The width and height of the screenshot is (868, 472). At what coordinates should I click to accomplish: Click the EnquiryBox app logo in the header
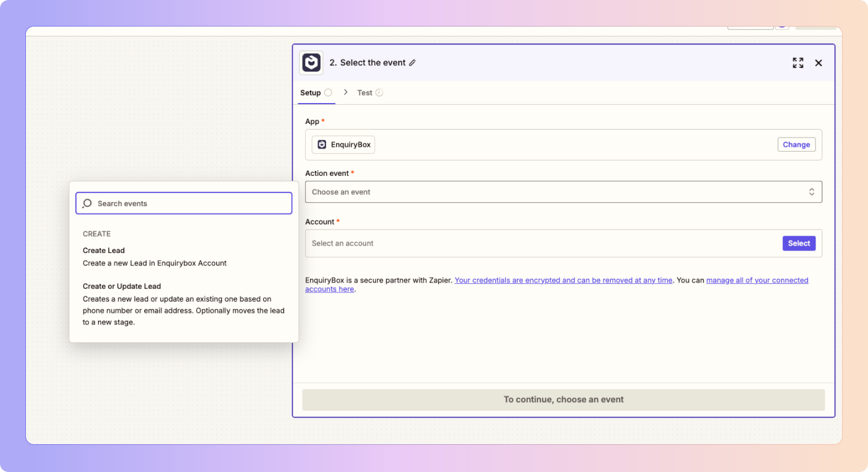(311, 63)
